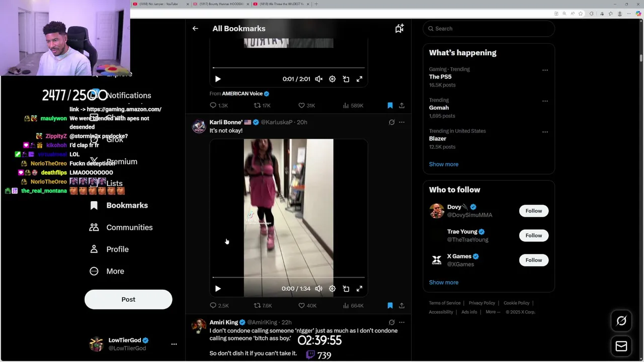Viewport: 644px width, 362px height.
Task: Click the Post button
Action: point(128,300)
